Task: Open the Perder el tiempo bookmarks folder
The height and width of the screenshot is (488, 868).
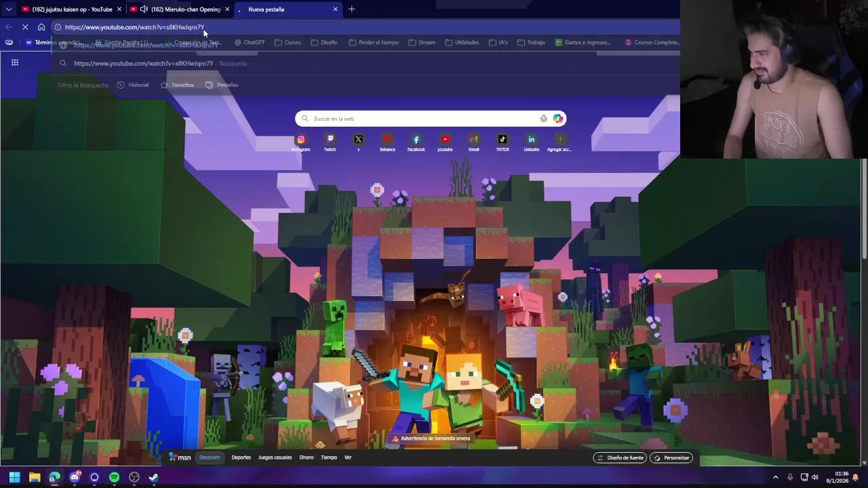Action: click(x=374, y=42)
